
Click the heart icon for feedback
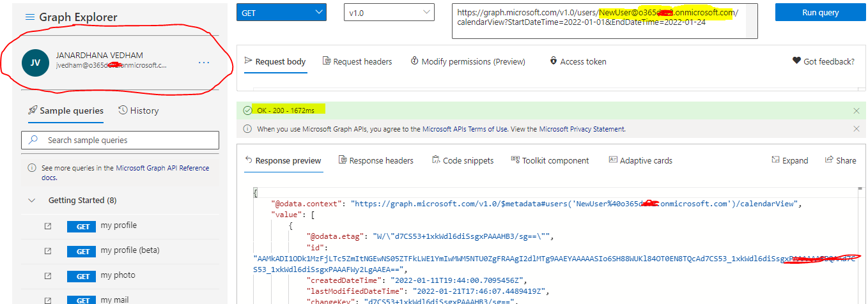coord(796,61)
